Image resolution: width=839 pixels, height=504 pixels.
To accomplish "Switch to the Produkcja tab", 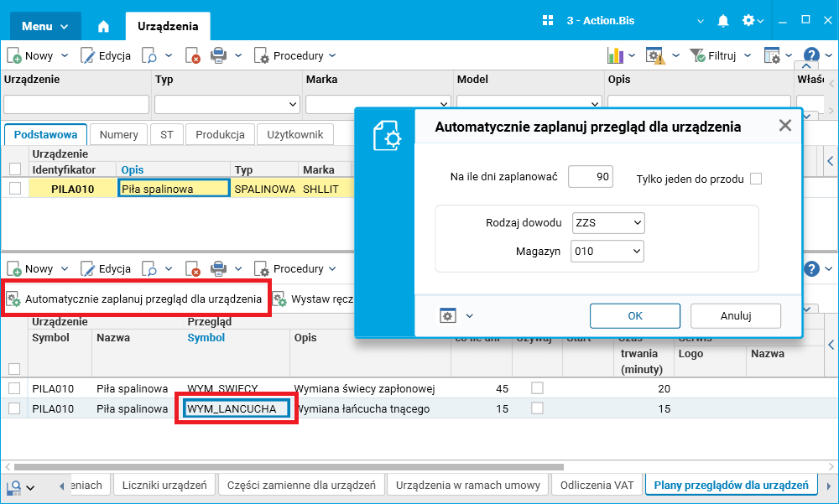I will [x=220, y=134].
